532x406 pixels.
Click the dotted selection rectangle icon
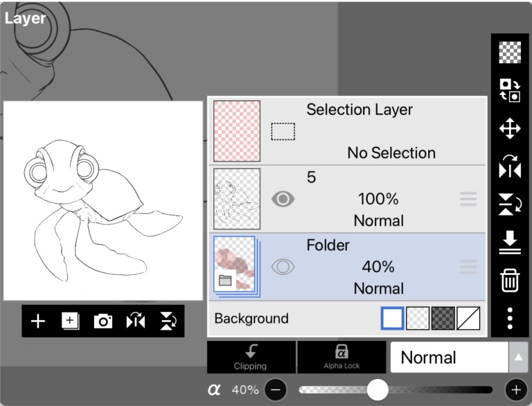tap(283, 132)
